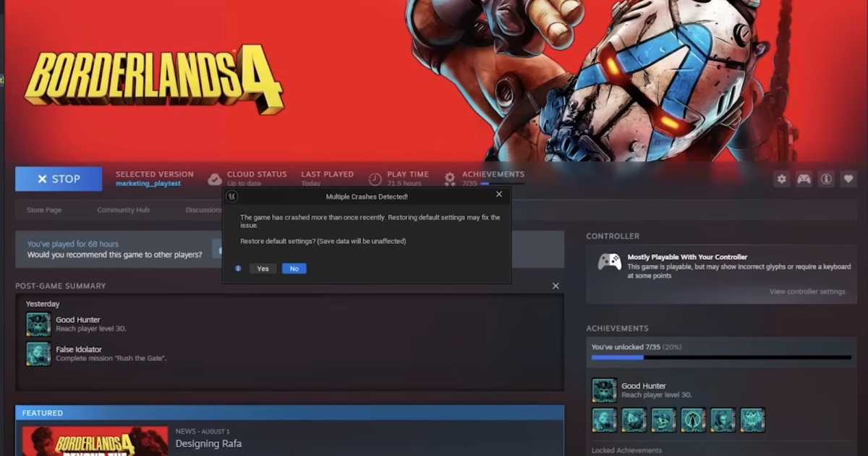Click "Would you recommend this game" prompt
Viewport: 868px width, 456px height.
point(115,255)
